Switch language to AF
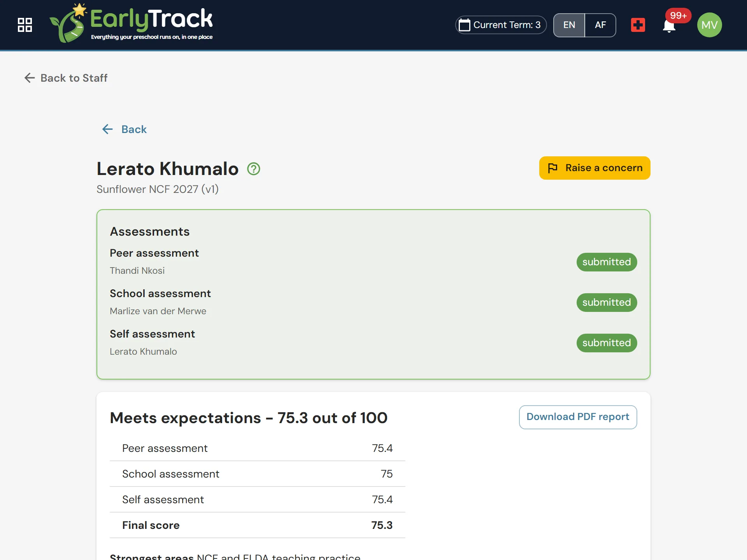Image resolution: width=747 pixels, height=560 pixels. [x=600, y=25]
